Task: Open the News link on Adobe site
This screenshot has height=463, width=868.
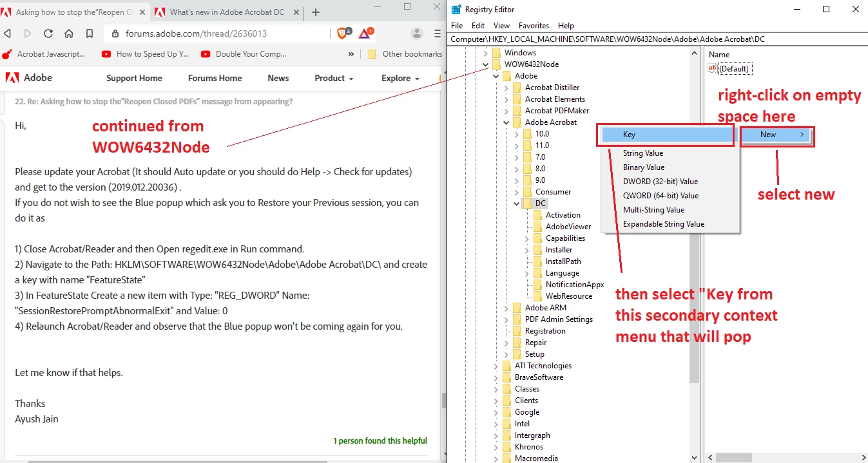Action: 278,78
